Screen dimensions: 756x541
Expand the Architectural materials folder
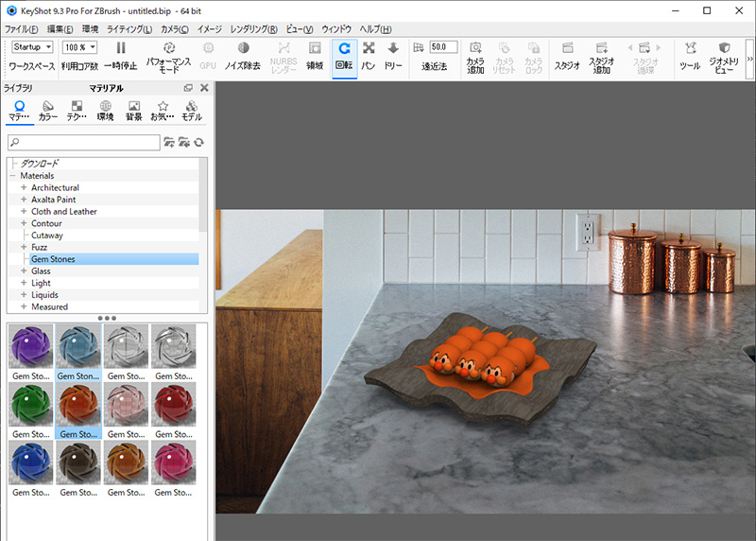[x=24, y=187]
